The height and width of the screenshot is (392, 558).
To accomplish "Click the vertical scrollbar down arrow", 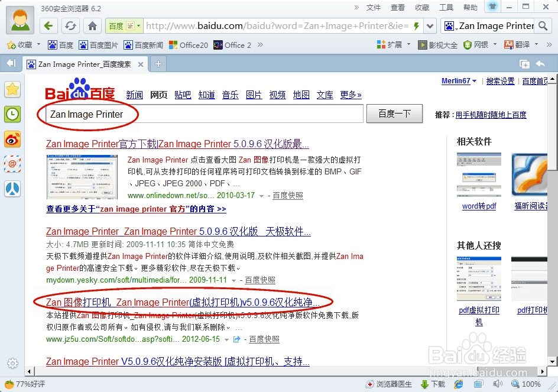I will click(552, 362).
